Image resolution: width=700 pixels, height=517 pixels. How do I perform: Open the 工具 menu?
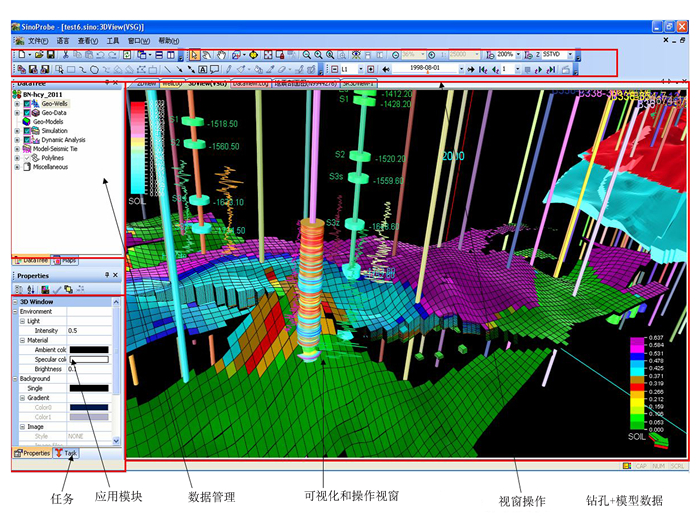point(113,41)
